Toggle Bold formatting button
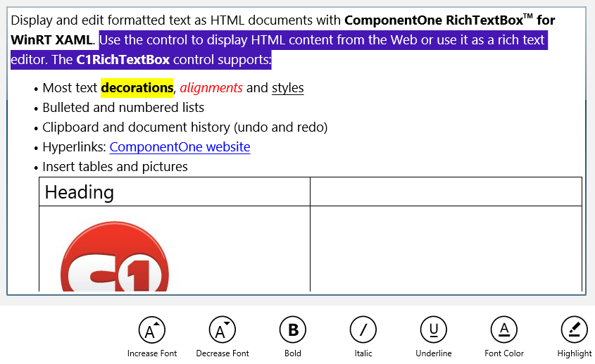 click(293, 330)
